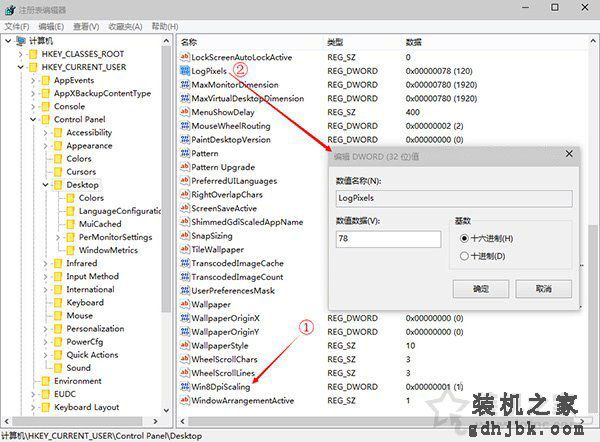This screenshot has width=600, height=442.
Task: Open the Help (H) menu
Action: (x=165, y=26)
